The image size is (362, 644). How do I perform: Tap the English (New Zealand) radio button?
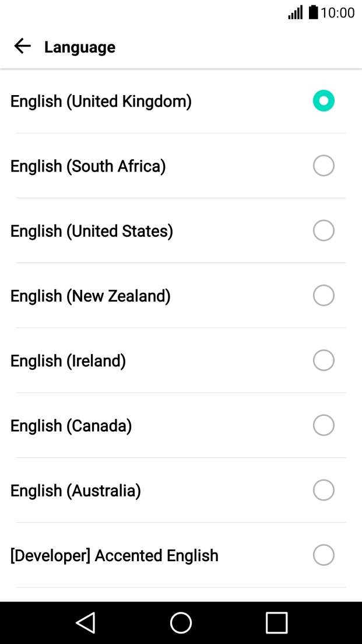324,295
